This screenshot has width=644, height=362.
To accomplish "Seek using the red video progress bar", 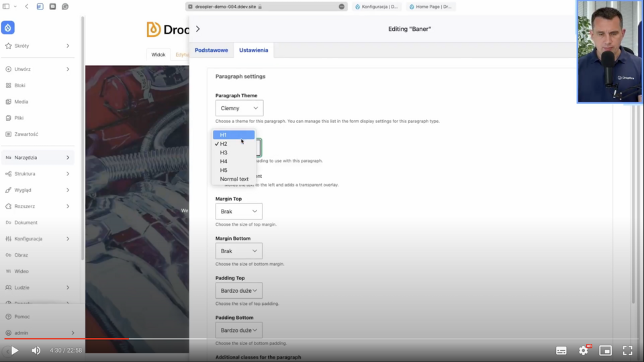I will 66,339.
